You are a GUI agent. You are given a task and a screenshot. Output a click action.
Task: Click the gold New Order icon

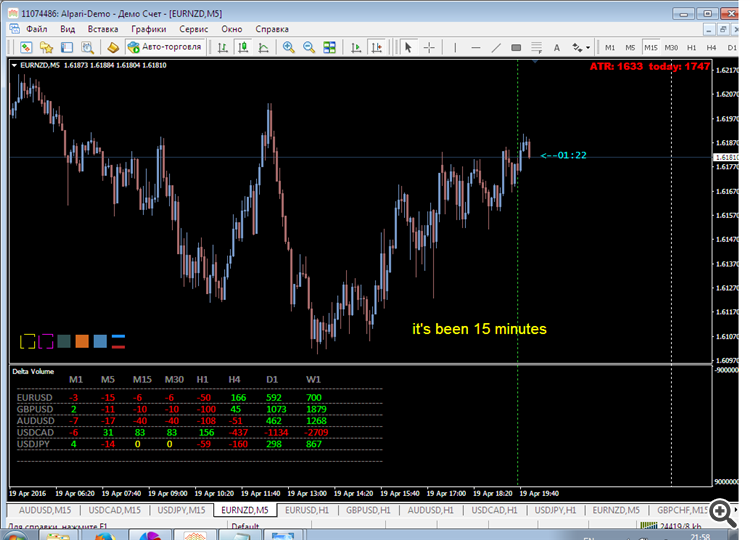pyautogui.click(x=113, y=47)
